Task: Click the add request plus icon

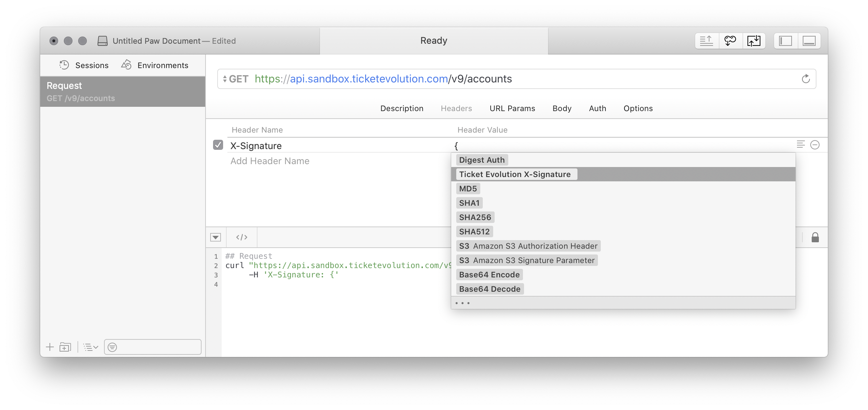Action: tap(50, 347)
